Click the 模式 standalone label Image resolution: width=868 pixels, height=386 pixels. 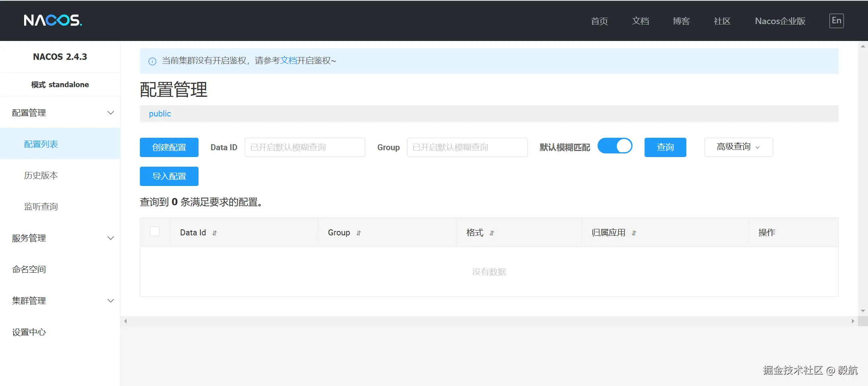pos(60,85)
